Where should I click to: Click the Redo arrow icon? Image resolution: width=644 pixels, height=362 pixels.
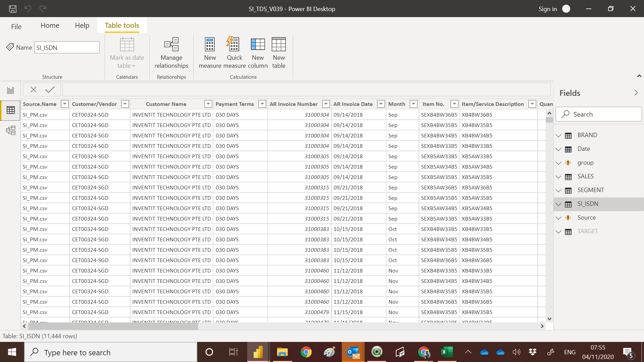click(x=43, y=9)
